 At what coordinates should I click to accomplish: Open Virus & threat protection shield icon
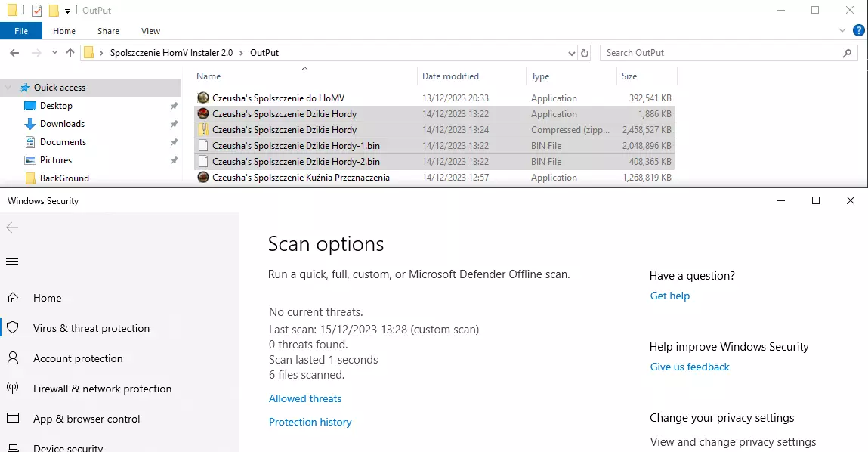(x=13, y=328)
